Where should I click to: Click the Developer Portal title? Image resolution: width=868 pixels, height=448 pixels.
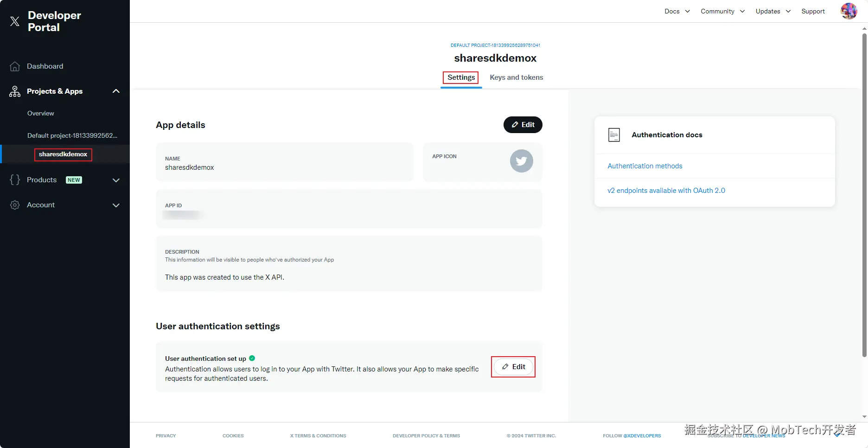(x=54, y=21)
